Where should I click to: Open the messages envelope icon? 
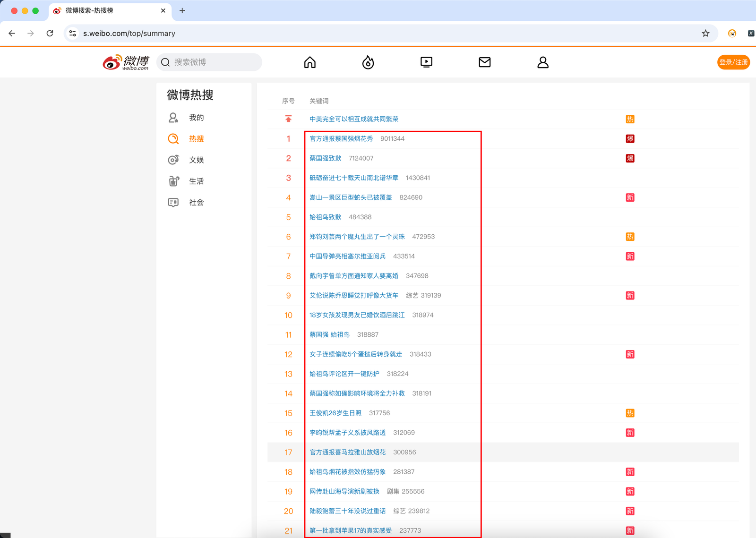pos(485,62)
